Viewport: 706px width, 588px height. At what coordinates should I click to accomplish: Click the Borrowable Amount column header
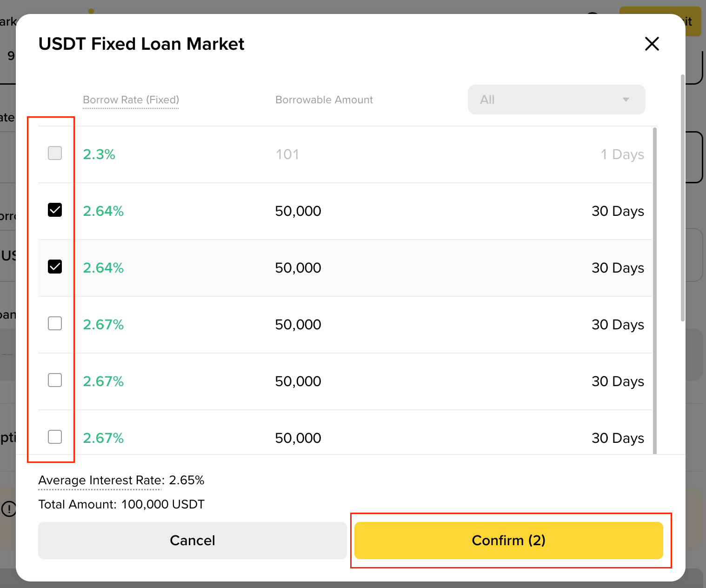tap(324, 100)
